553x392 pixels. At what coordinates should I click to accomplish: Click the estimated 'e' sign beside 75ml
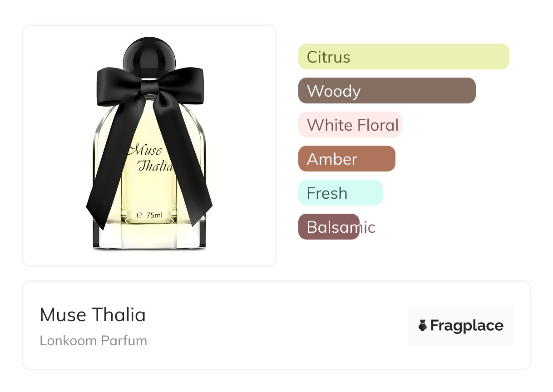pos(140,215)
